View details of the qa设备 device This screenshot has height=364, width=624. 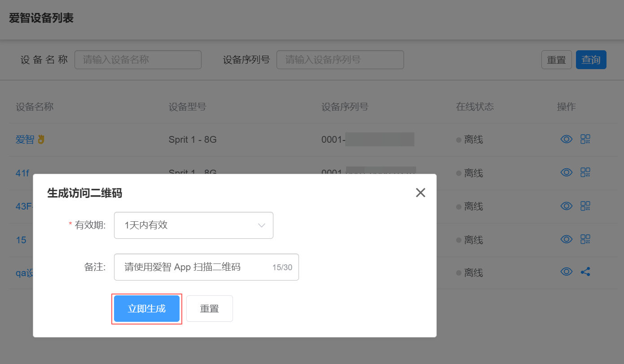pyautogui.click(x=566, y=272)
